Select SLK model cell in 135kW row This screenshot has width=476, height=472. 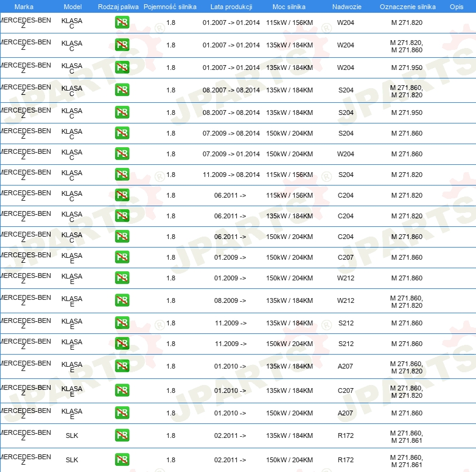72,436
